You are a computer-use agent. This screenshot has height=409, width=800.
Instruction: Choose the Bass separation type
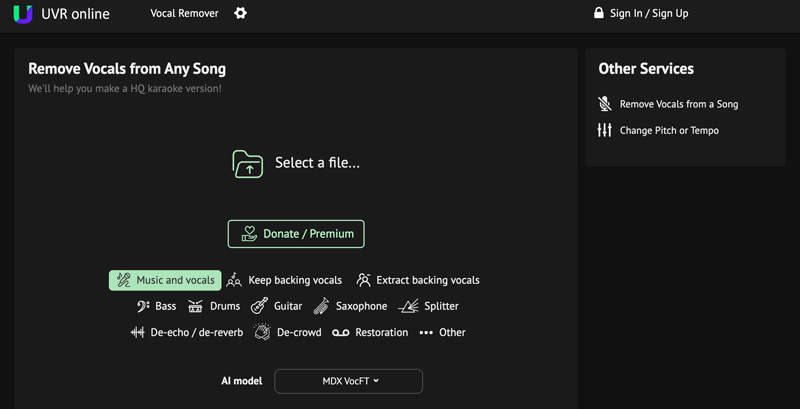156,306
